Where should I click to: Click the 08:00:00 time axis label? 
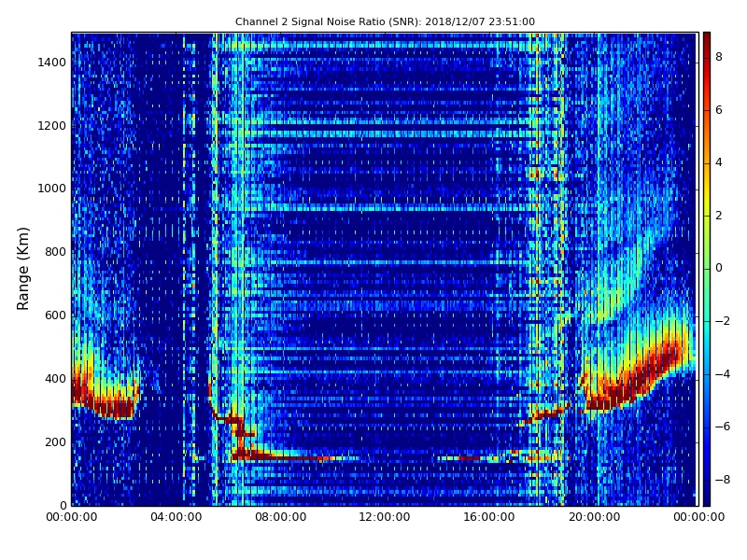(x=281, y=517)
